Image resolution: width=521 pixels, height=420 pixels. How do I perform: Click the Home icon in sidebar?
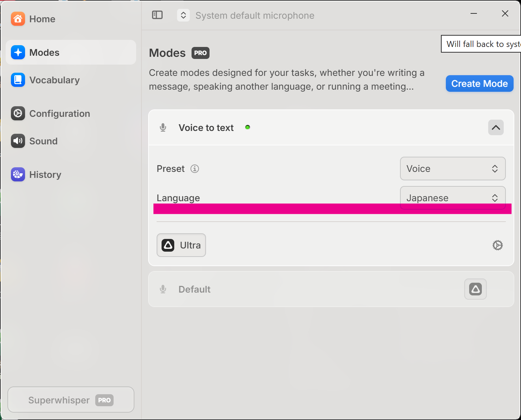pyautogui.click(x=18, y=19)
